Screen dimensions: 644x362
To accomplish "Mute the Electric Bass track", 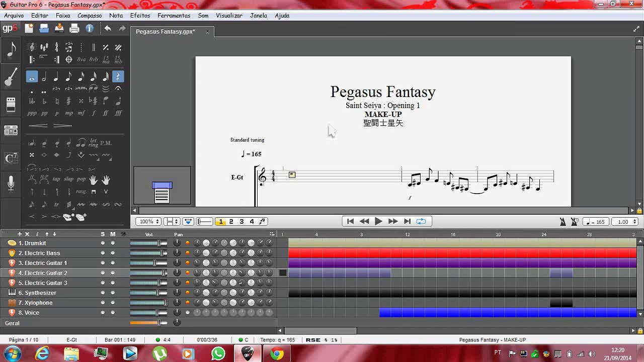I will (x=113, y=253).
